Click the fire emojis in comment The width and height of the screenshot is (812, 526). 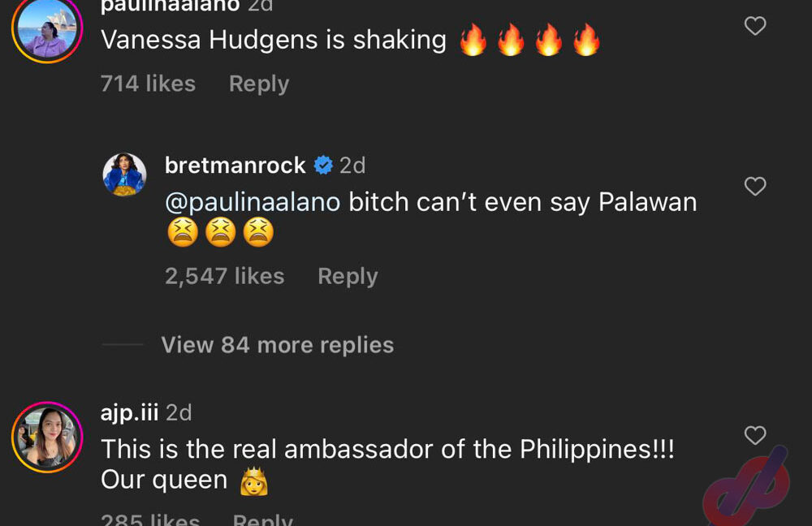coord(529,40)
